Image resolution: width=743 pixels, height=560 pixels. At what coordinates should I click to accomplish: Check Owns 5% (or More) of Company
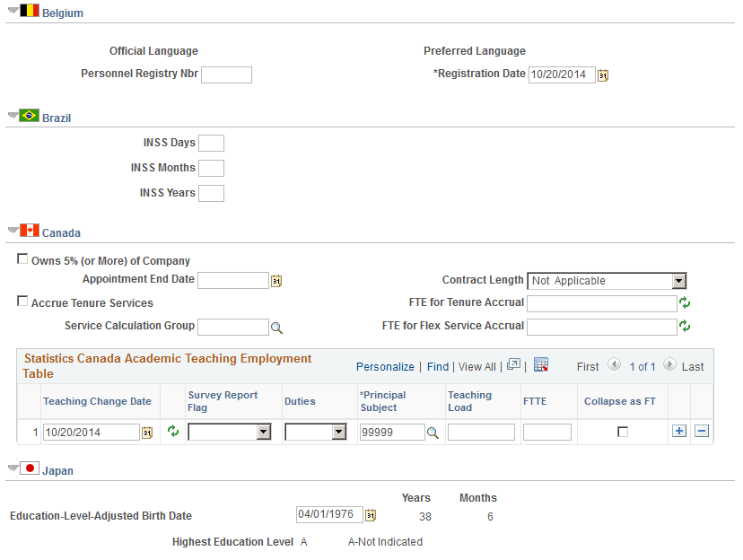[x=22, y=258]
